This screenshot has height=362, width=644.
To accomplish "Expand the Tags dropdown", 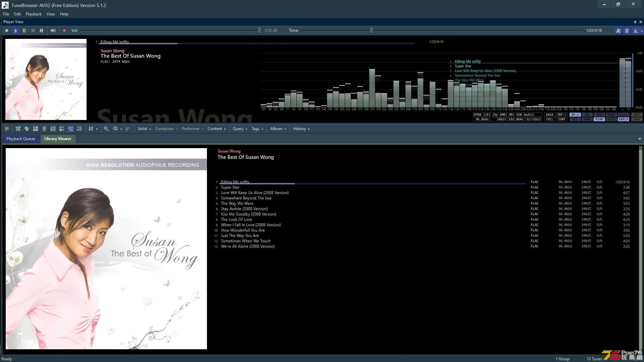I will click(257, 129).
